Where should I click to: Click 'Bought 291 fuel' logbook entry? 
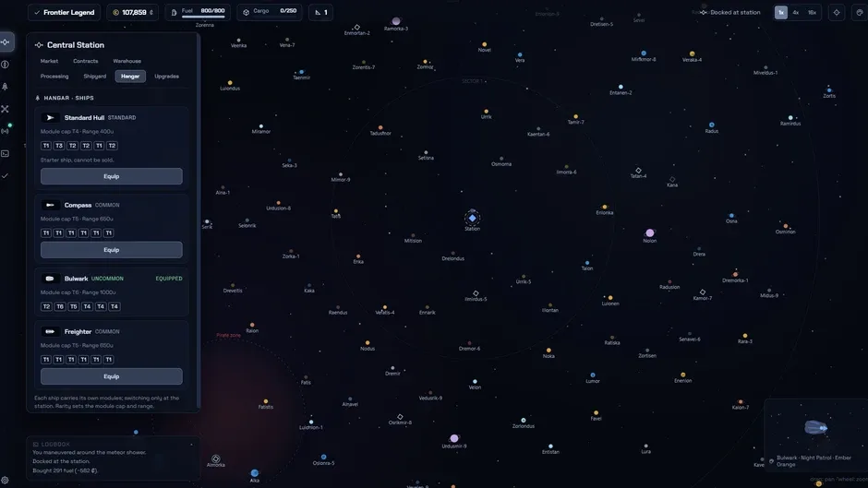tap(66, 470)
